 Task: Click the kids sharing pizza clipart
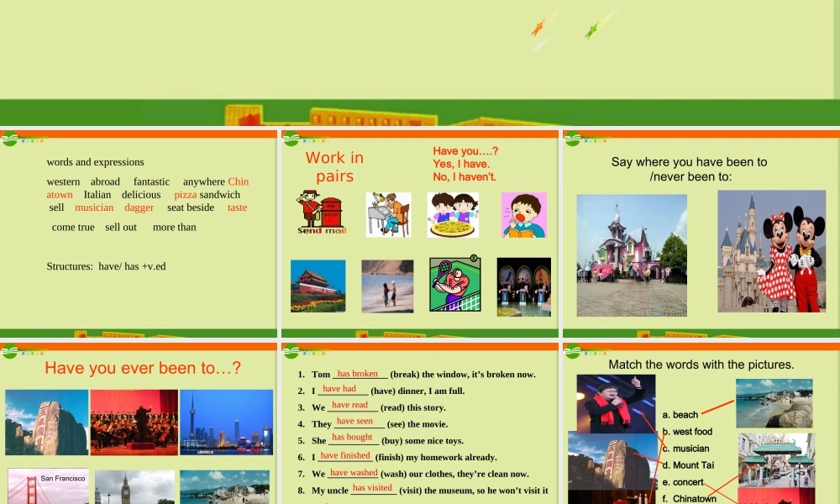(x=454, y=215)
